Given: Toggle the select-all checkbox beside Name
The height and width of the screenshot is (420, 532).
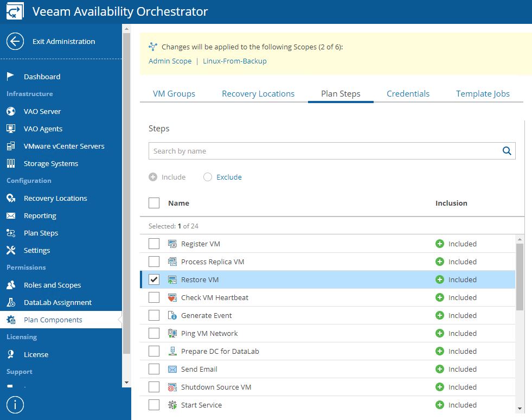Looking at the screenshot, I should pos(154,203).
